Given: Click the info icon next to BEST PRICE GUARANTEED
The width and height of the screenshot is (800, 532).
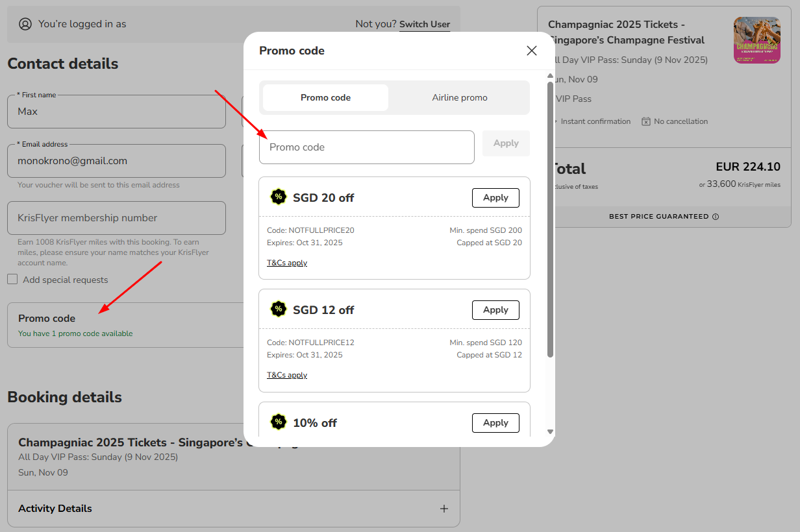Looking at the screenshot, I should 715,217.
